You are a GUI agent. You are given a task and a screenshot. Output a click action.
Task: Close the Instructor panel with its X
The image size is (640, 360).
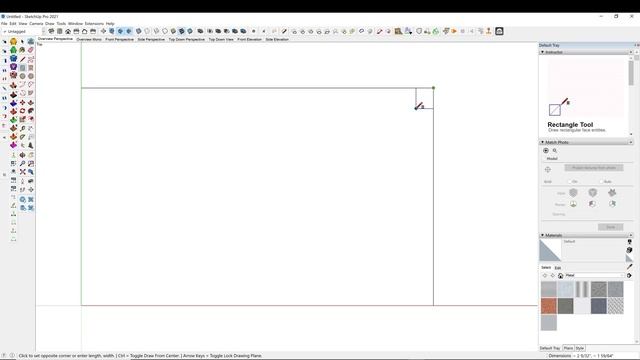(x=631, y=52)
